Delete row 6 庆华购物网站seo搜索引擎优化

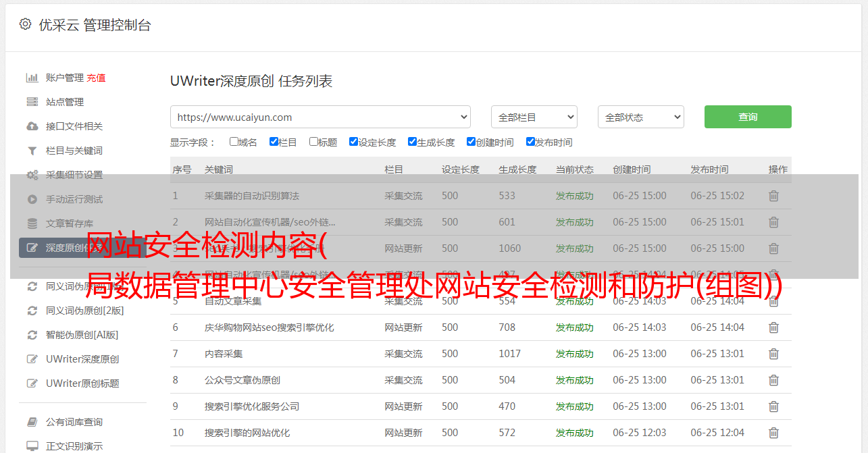tap(773, 327)
